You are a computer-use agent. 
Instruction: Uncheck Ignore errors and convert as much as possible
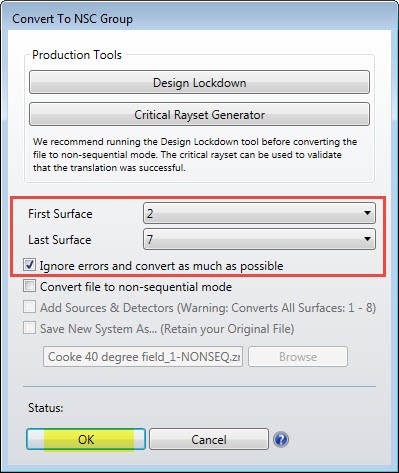29,265
